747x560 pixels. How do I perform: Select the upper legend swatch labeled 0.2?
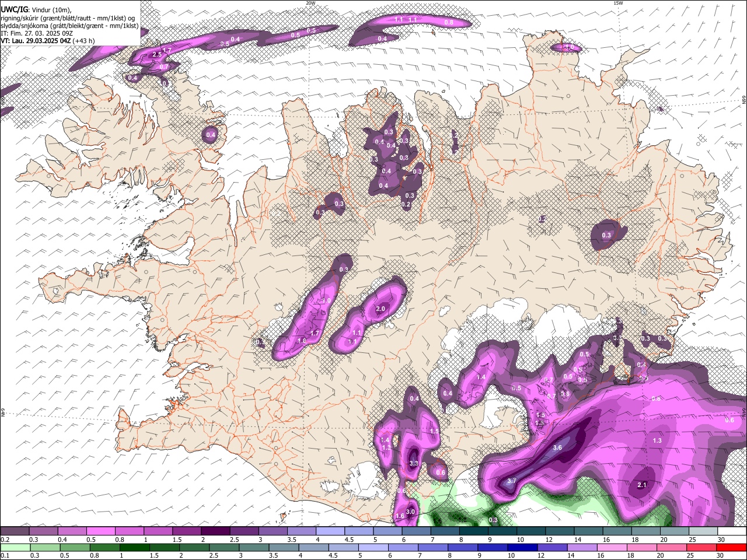click(x=15, y=531)
